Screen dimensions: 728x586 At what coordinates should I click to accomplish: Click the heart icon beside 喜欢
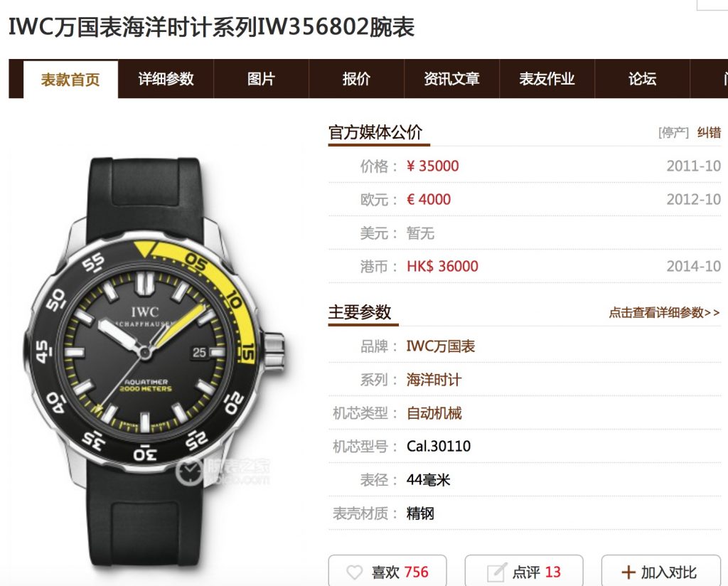[355, 572]
